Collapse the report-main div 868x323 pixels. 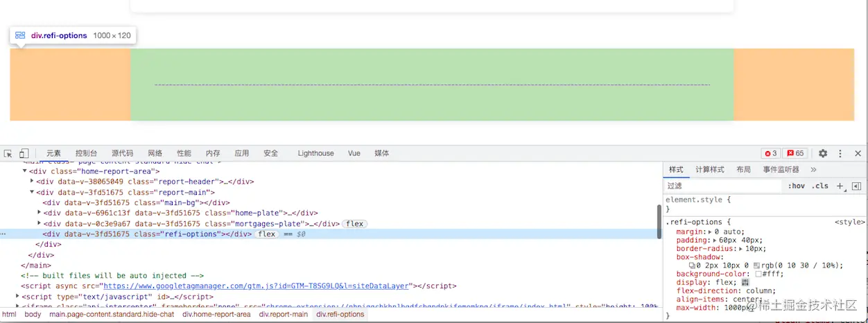[32, 192]
